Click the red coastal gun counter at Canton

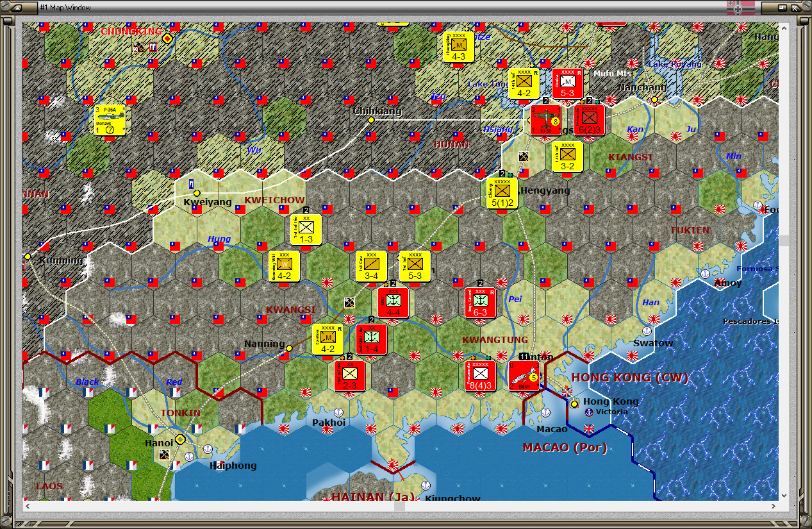(525, 376)
